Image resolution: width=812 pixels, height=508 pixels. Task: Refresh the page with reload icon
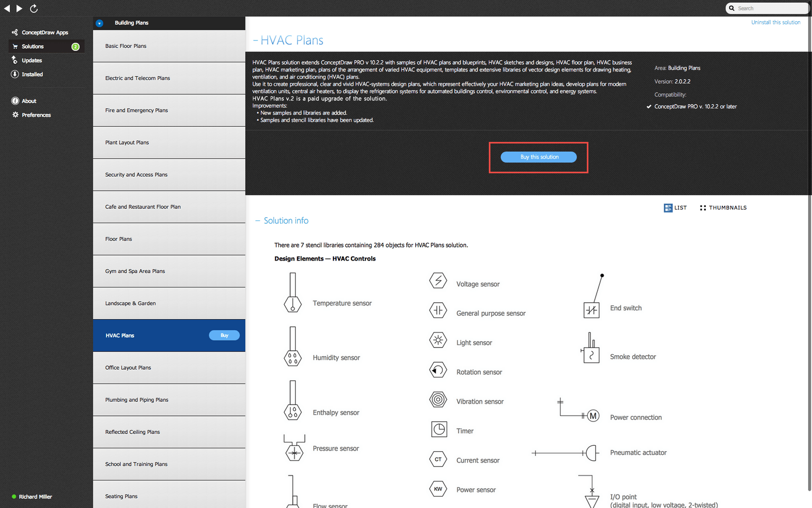[x=34, y=8]
